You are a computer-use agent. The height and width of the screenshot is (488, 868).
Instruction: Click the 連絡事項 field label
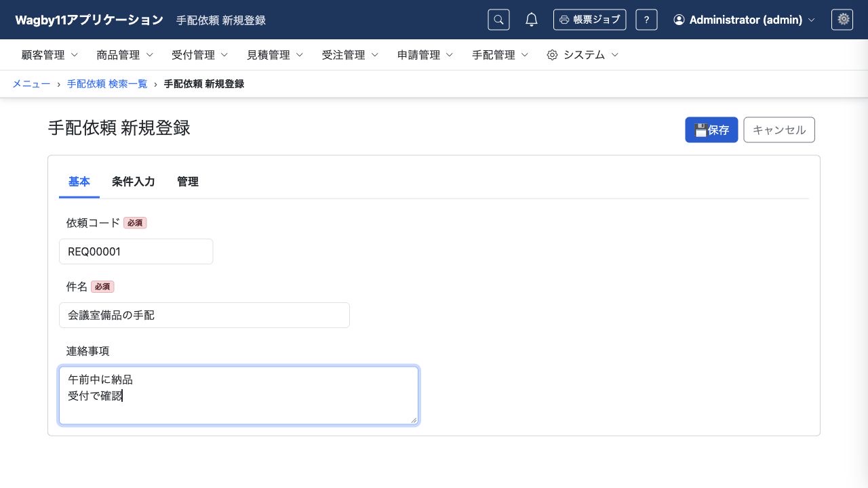[x=87, y=351]
